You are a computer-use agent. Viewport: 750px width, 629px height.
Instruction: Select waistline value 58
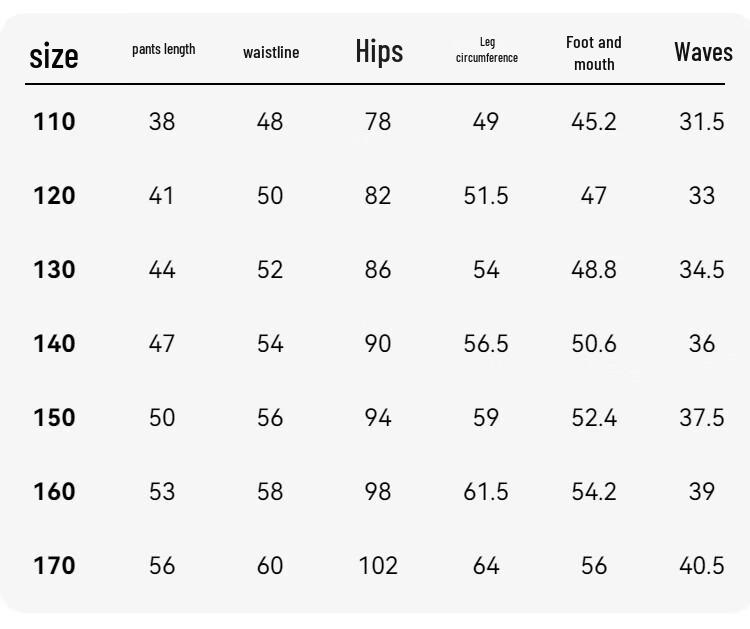point(270,491)
